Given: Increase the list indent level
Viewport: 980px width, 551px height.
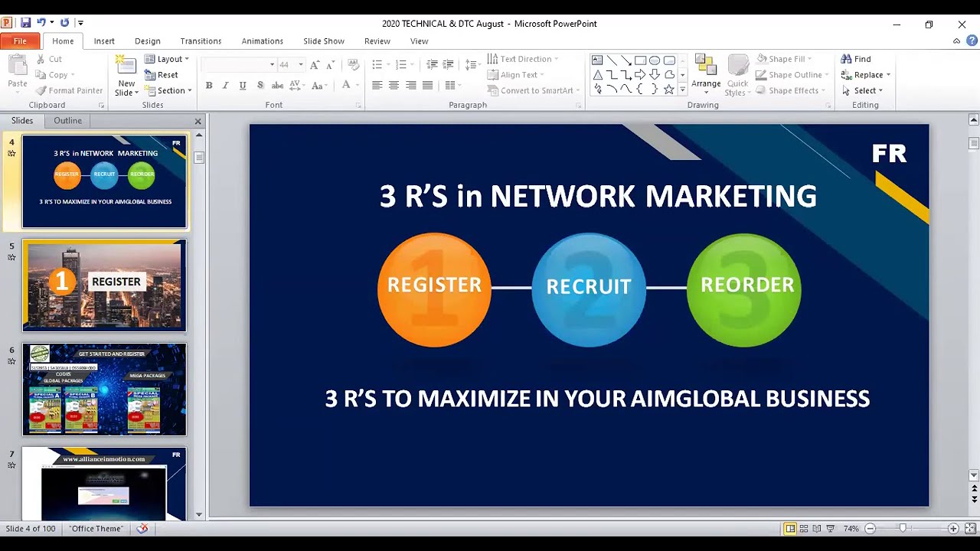Looking at the screenshot, I should [449, 65].
